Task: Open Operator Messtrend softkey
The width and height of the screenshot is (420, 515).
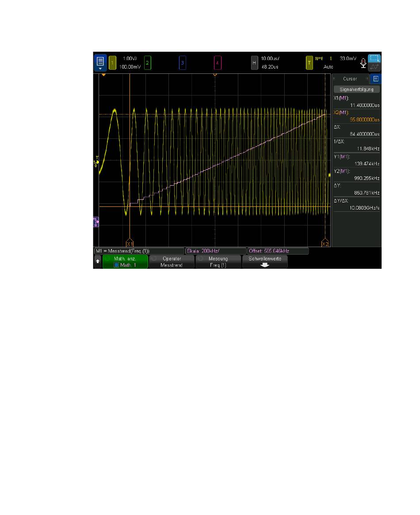Action: 172,262
